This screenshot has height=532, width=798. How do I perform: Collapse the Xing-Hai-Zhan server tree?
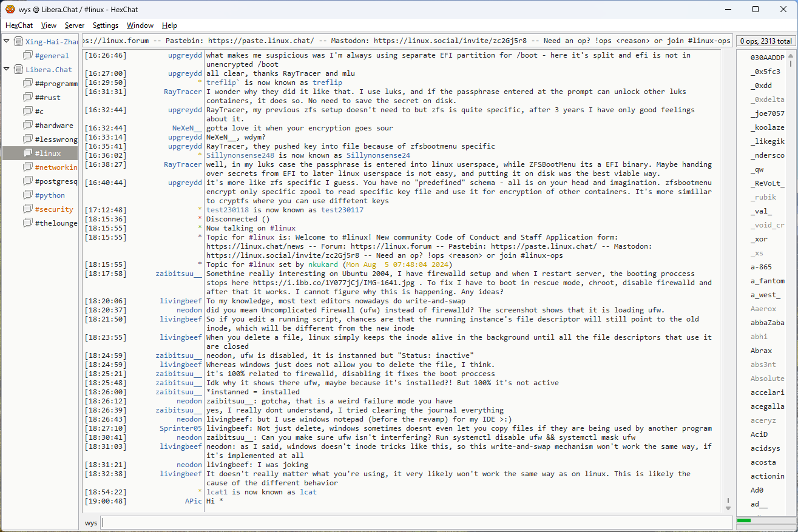coord(7,42)
